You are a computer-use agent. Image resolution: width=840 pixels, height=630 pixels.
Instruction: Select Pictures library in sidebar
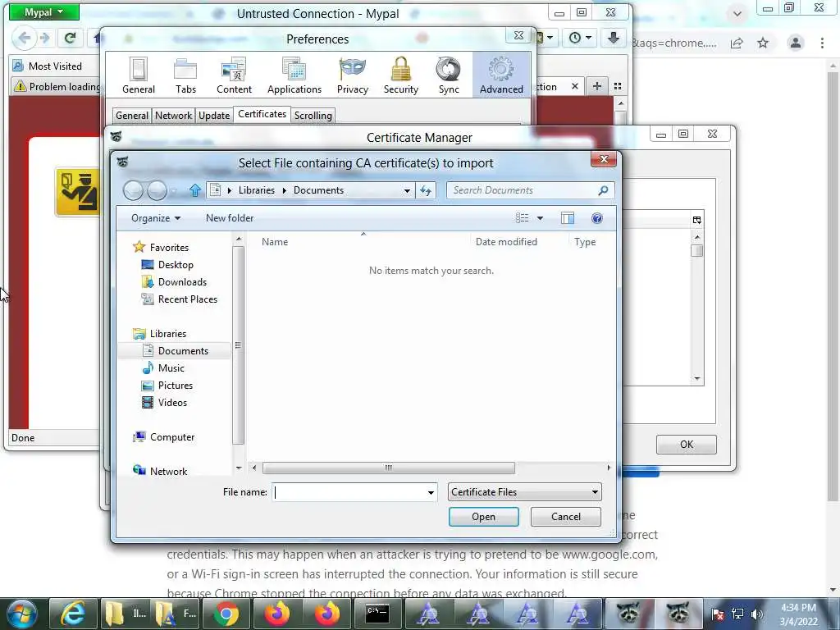click(176, 386)
